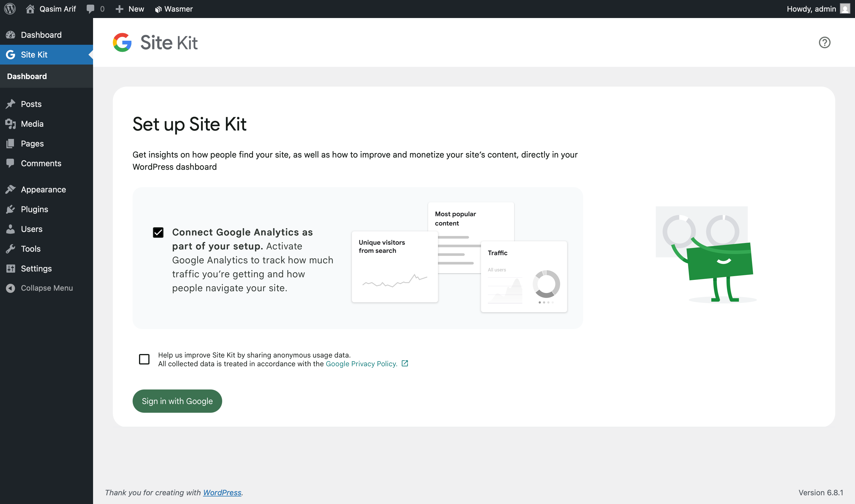The height and width of the screenshot is (504, 855).
Task: Follow the WordPress footer link
Action: pyautogui.click(x=222, y=492)
